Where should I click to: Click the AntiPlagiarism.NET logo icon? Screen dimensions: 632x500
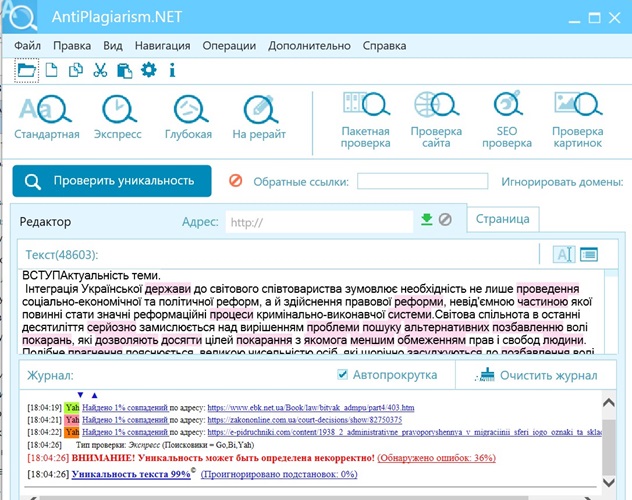[x=21, y=16]
